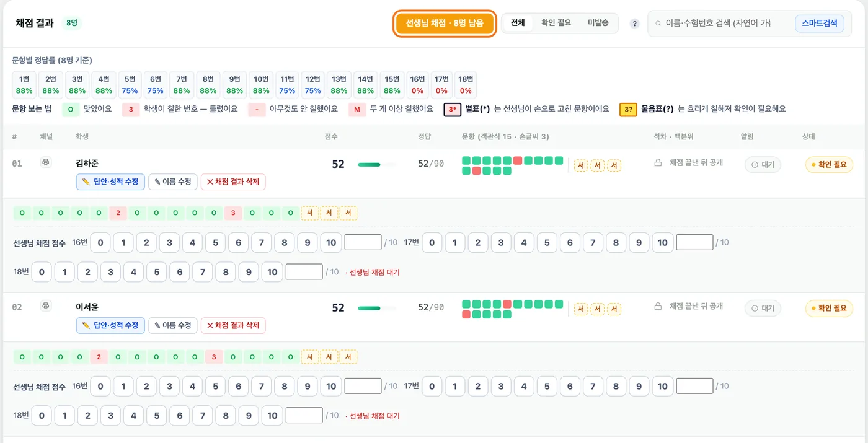Click 이름 수정 for 김하준
Viewport: 868px width, 443px height.
[x=173, y=182]
